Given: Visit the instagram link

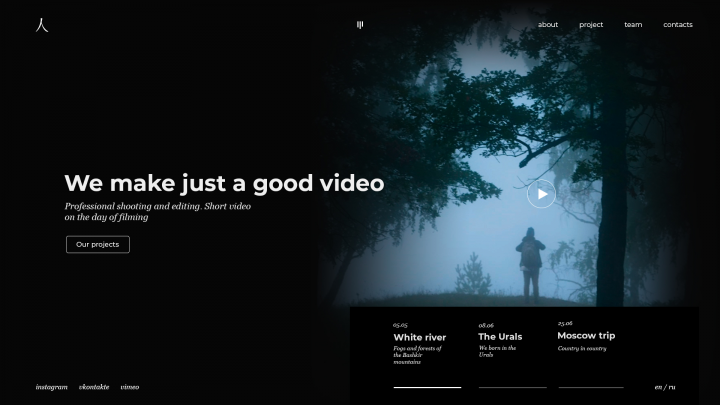Looking at the screenshot, I should point(51,387).
